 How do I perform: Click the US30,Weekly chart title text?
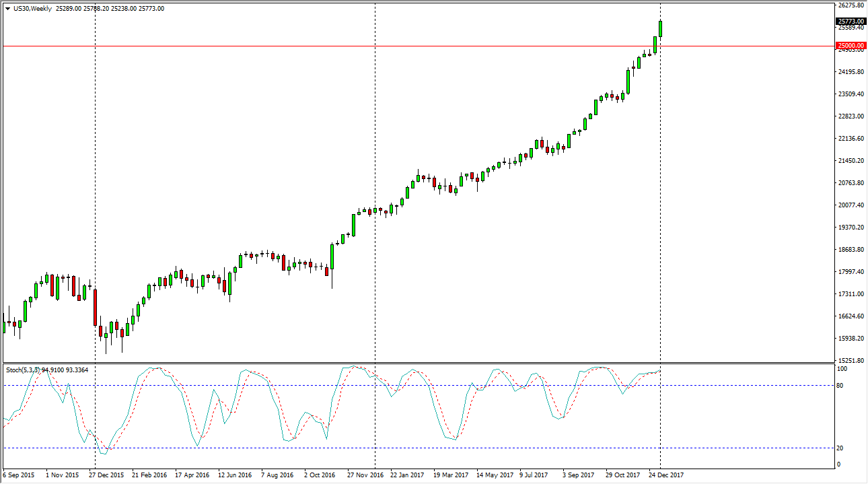[x=31, y=9]
